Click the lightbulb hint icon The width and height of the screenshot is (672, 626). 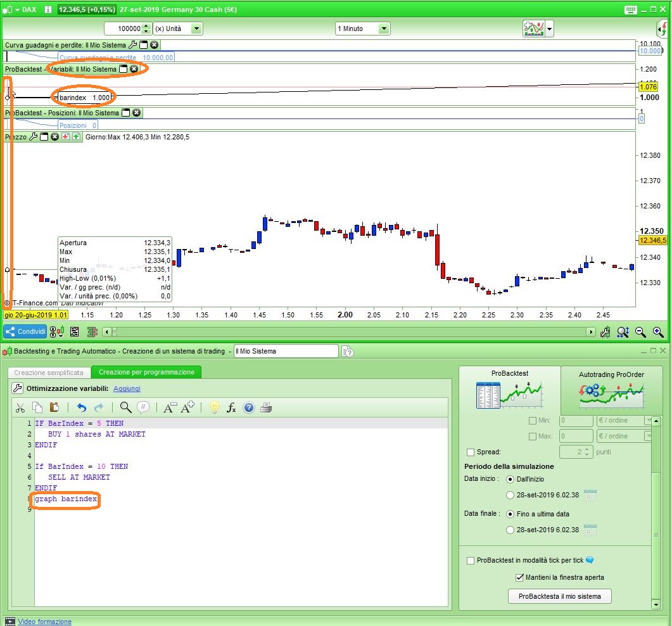point(215,407)
